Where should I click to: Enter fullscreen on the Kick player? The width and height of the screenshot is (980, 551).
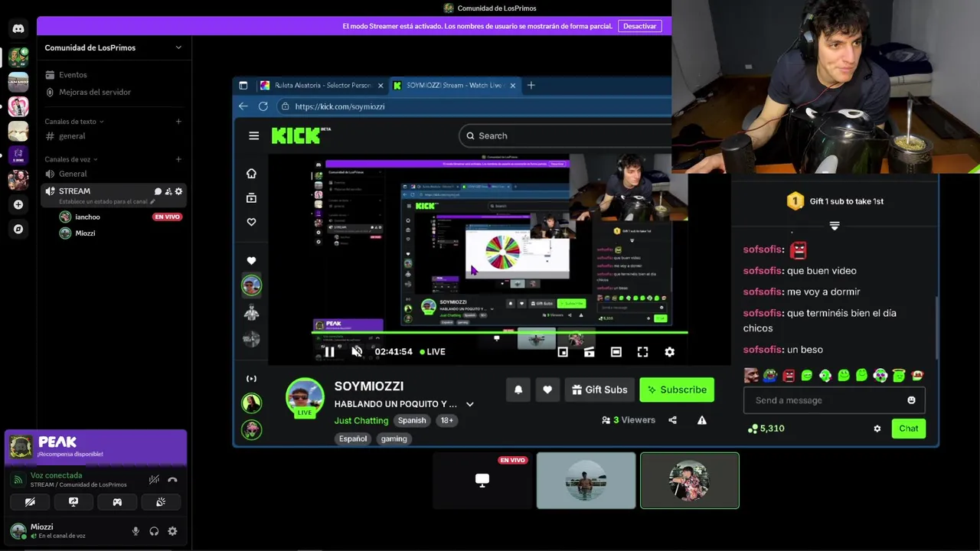click(642, 352)
